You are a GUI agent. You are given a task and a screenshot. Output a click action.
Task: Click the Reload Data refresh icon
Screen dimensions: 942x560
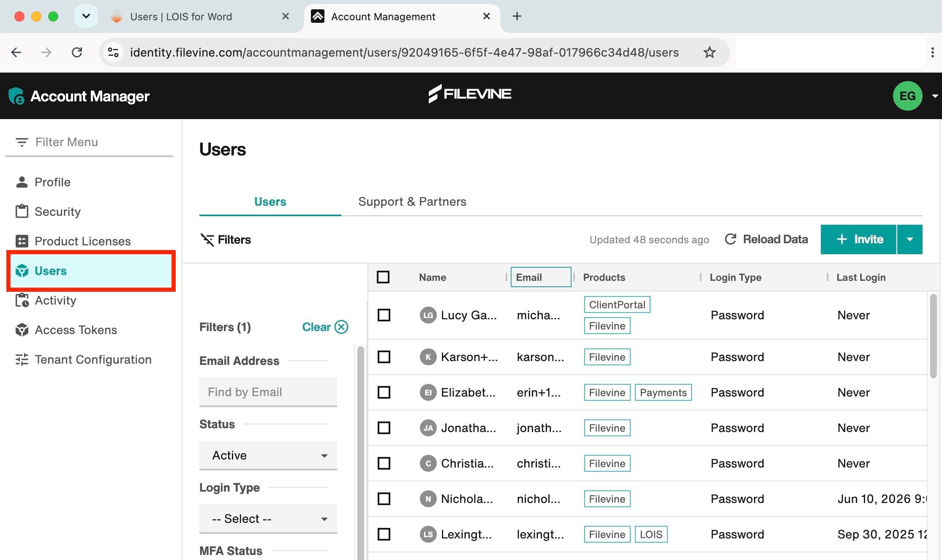point(730,239)
